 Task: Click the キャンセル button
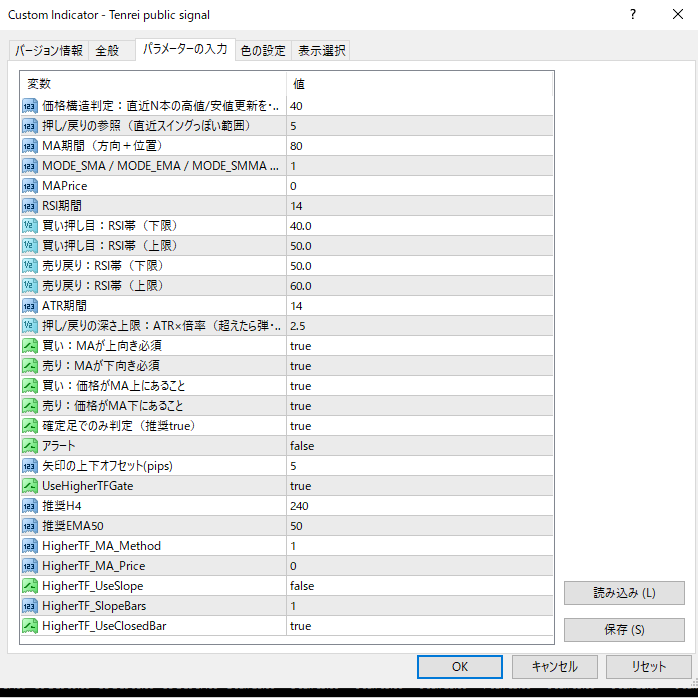(x=555, y=666)
